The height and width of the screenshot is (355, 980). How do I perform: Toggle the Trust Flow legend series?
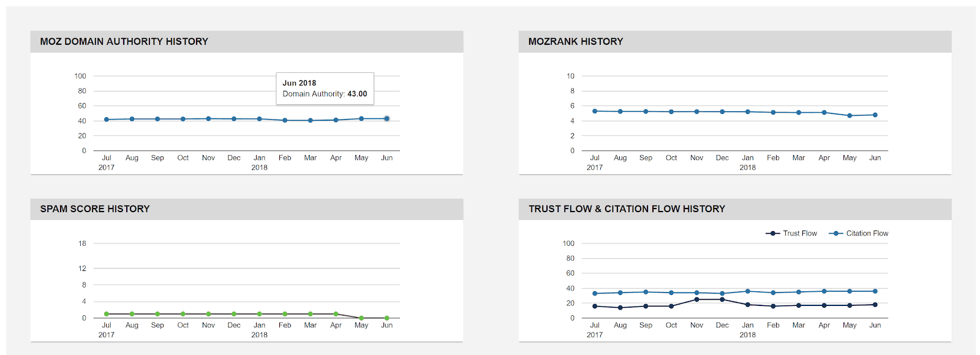tap(791, 234)
